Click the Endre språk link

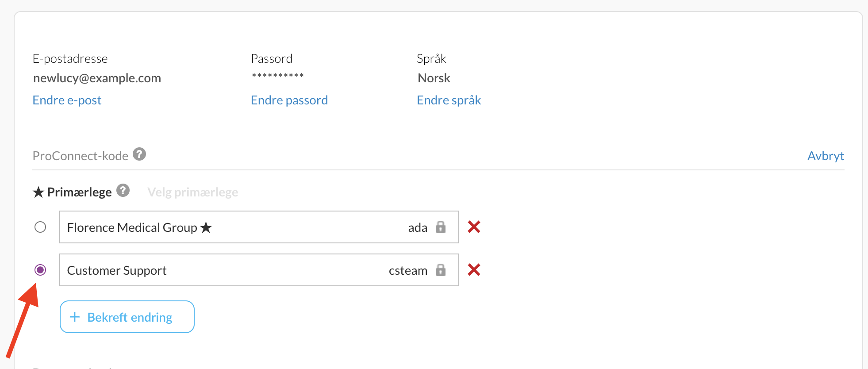click(x=449, y=100)
